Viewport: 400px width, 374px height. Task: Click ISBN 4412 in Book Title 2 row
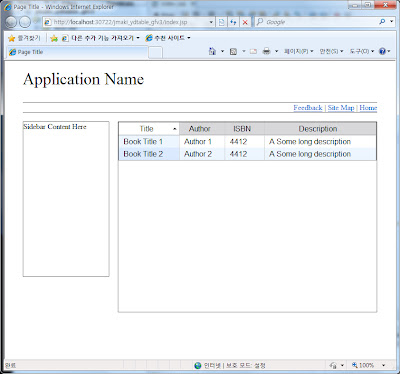tap(244, 154)
